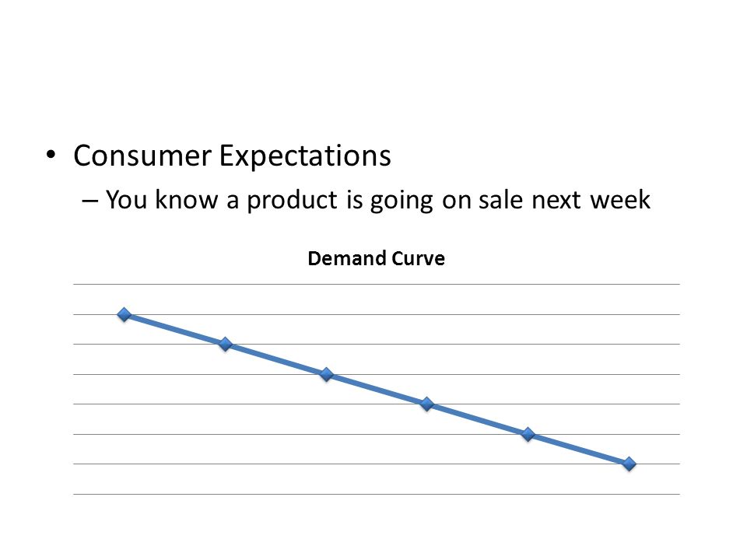This screenshot has width=747, height=560.
Task: Select the fourth diamond marker from left
Action: point(427,404)
